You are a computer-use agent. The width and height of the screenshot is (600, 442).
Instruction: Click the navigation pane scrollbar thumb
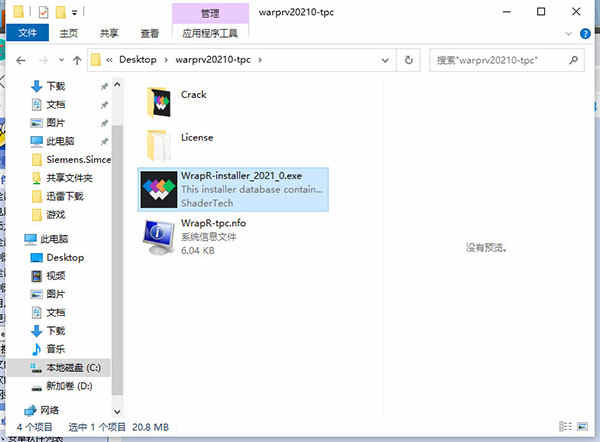click(x=117, y=260)
